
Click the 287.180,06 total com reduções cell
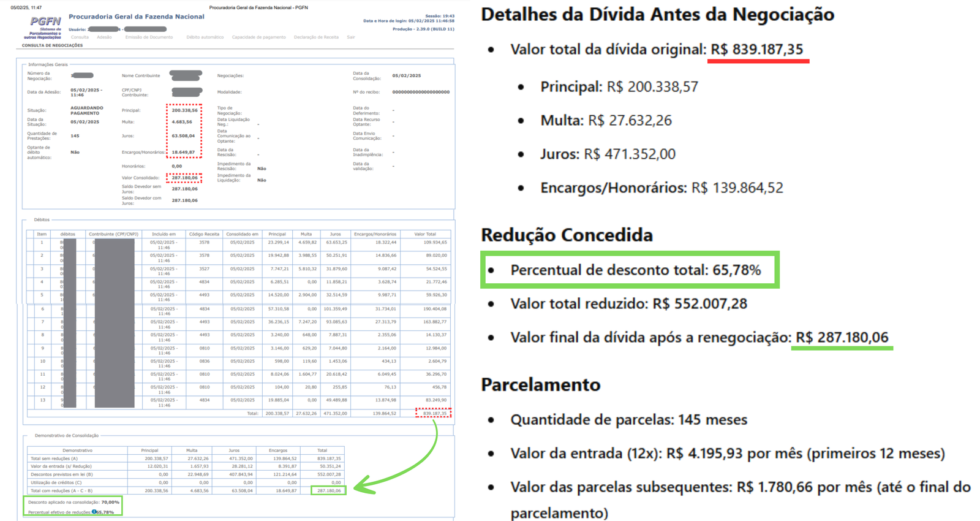click(x=328, y=490)
